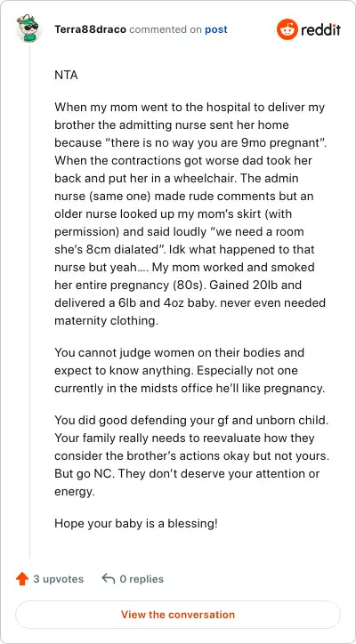Click the "commented on" text
The image size is (356, 644).
tap(166, 29)
